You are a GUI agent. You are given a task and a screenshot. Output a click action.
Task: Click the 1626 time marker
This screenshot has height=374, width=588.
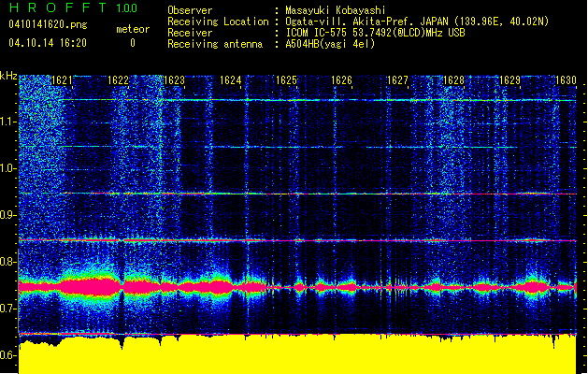click(341, 80)
